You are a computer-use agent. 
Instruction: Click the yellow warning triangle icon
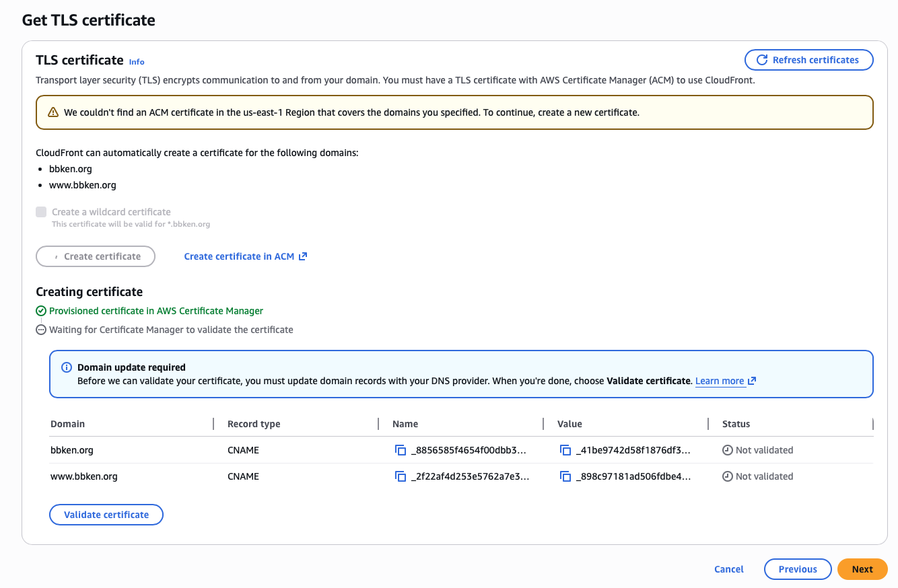coord(53,112)
